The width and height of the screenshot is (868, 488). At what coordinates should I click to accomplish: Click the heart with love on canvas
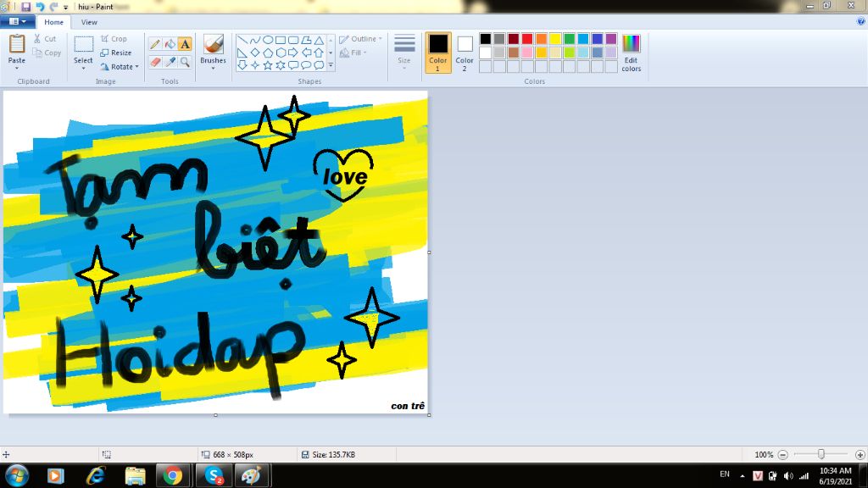coord(343,175)
